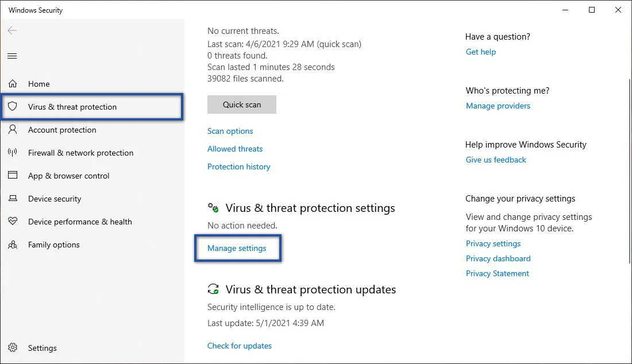Click the Device security laptop icon

tap(13, 199)
